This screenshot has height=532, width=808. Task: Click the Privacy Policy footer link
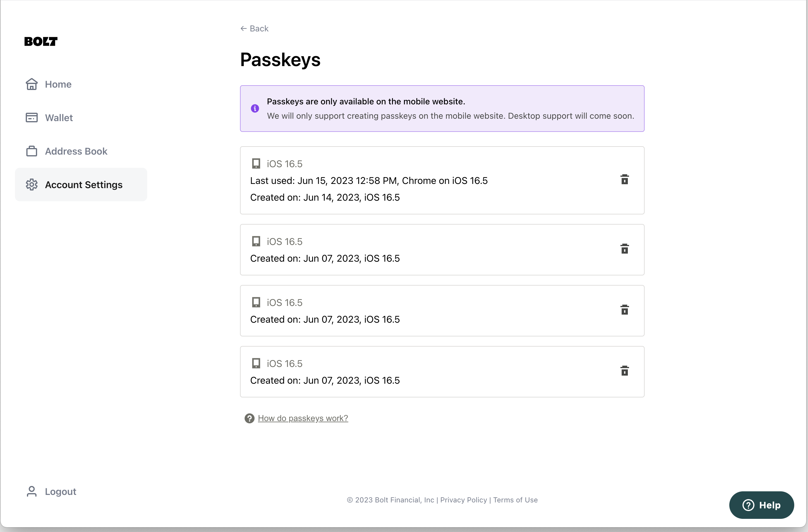464,499
